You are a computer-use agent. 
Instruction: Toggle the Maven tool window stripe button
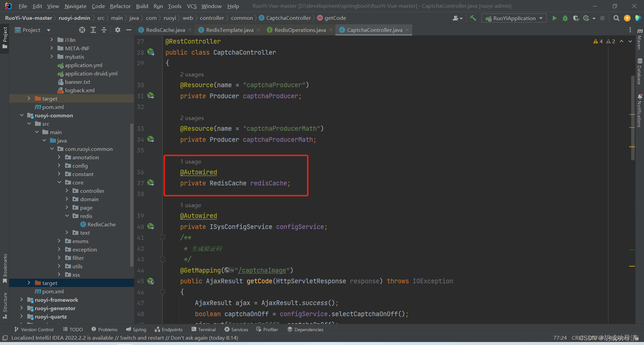pyautogui.click(x=640, y=42)
